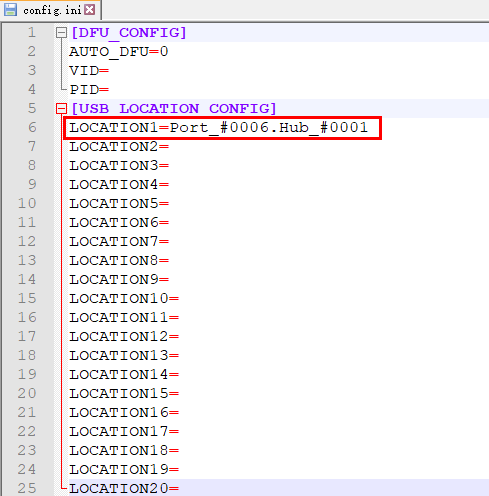Click the save disk icon on config.ini tab
The height and width of the screenshot is (496, 489).
click(x=10, y=10)
